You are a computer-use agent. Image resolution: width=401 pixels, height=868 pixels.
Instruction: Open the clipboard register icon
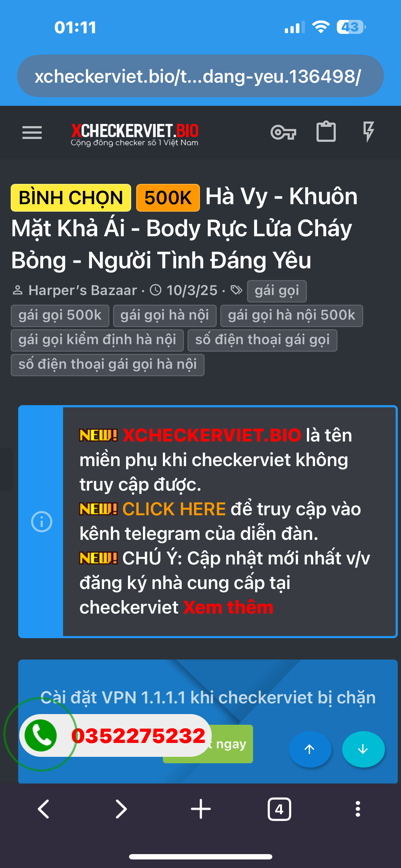(326, 132)
